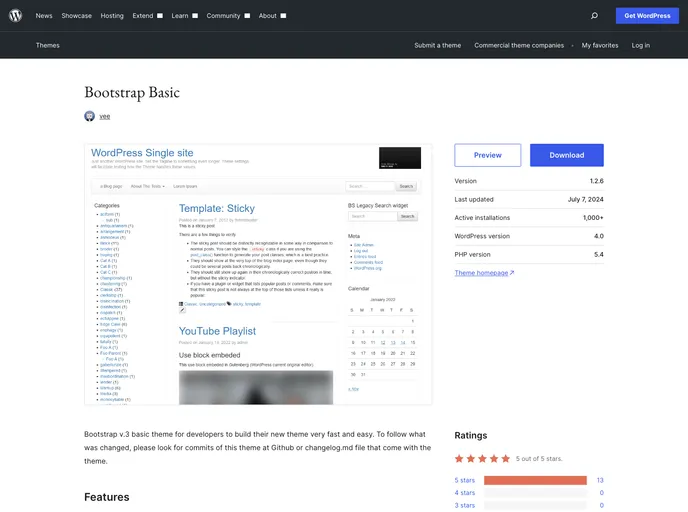Click the Download button
Screen dimensions: 688x512
click(x=566, y=155)
